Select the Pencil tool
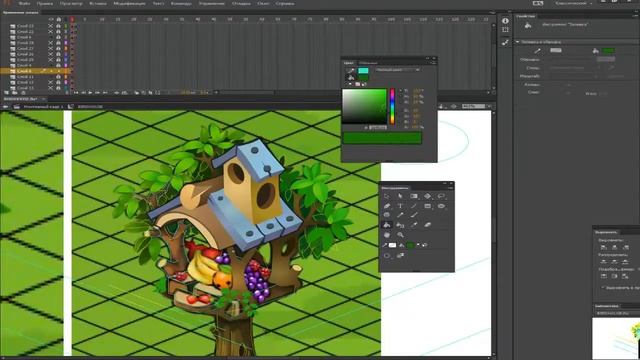This screenshot has width=640, height=360. point(400,215)
